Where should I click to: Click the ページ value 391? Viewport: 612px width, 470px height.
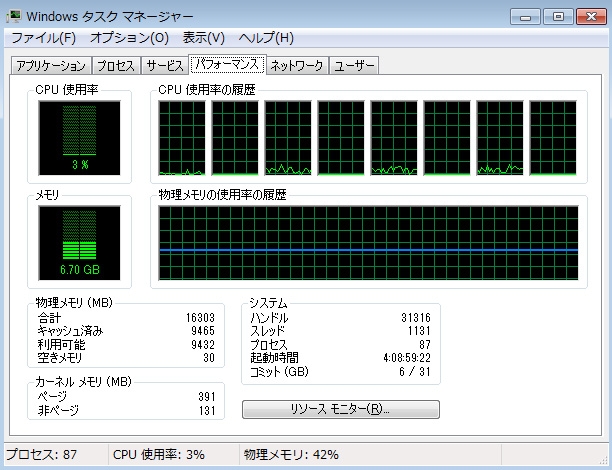[207, 397]
